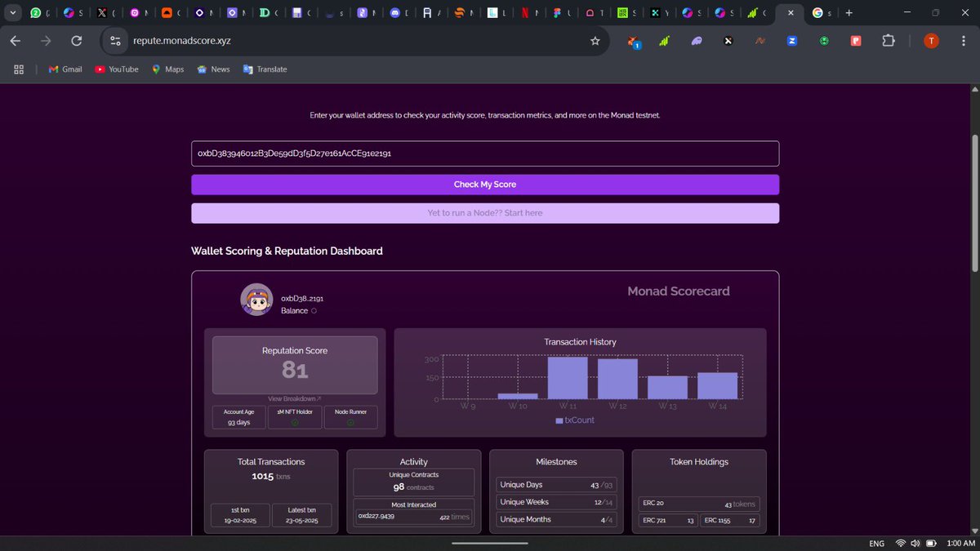Open the Extensions puzzle menu

click(x=889, y=41)
